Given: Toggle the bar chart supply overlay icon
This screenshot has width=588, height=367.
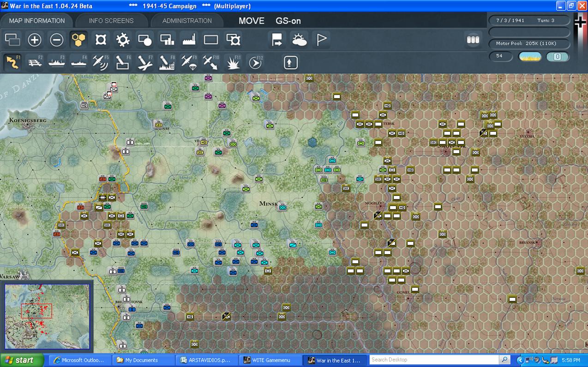Looking at the screenshot, I should 167,40.
